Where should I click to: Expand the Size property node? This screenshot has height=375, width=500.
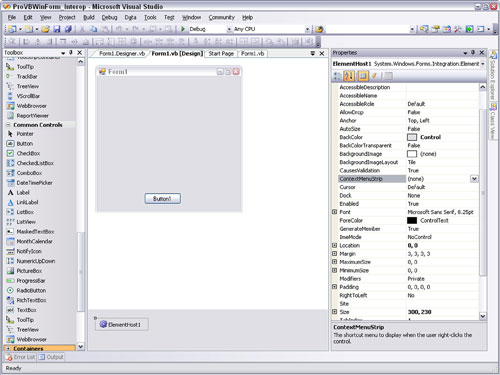click(335, 312)
